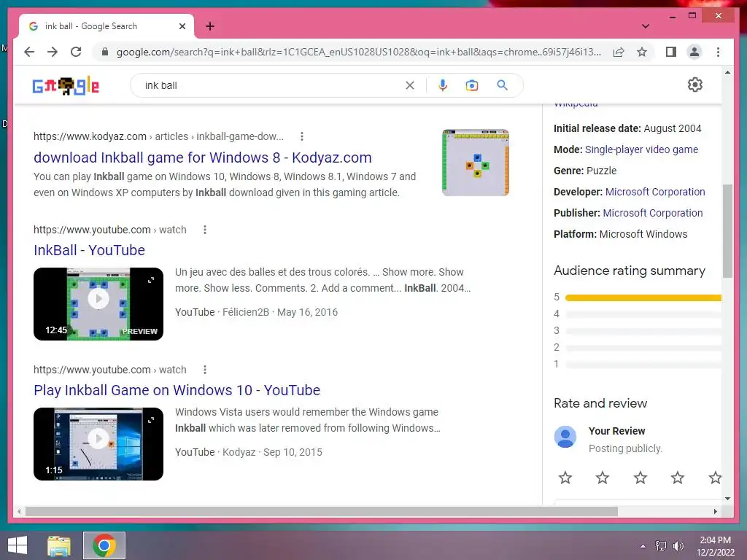This screenshot has height=560, width=747.
Task: Start voice search with the microphone
Action: click(443, 85)
